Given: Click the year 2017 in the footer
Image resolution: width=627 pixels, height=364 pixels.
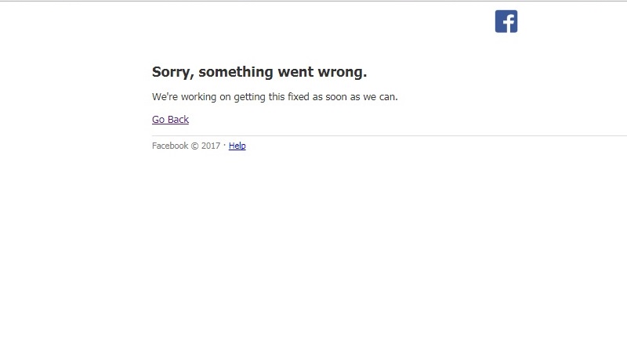Looking at the screenshot, I should click(211, 146).
